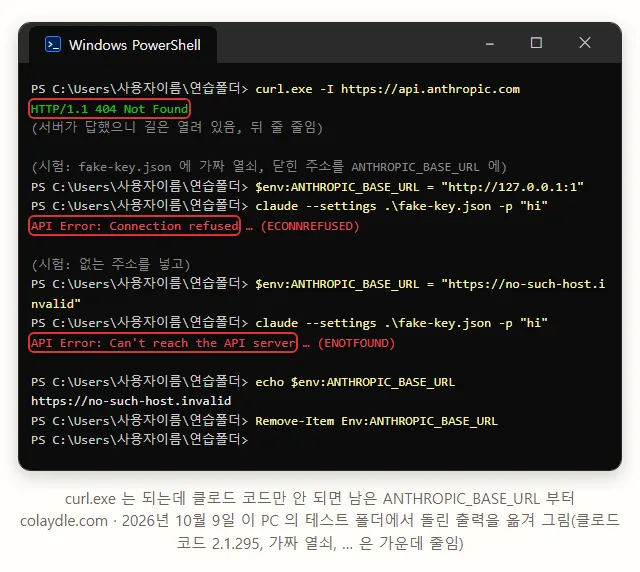Click the output https://no-such-host.invalid
640x572 pixels.
(x=131, y=401)
